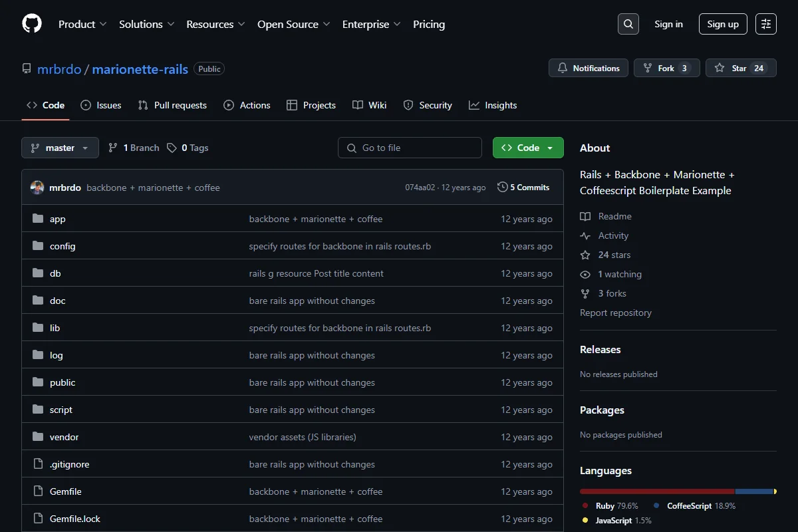Star the marionette-rails repository
The image size is (798, 532).
point(741,68)
